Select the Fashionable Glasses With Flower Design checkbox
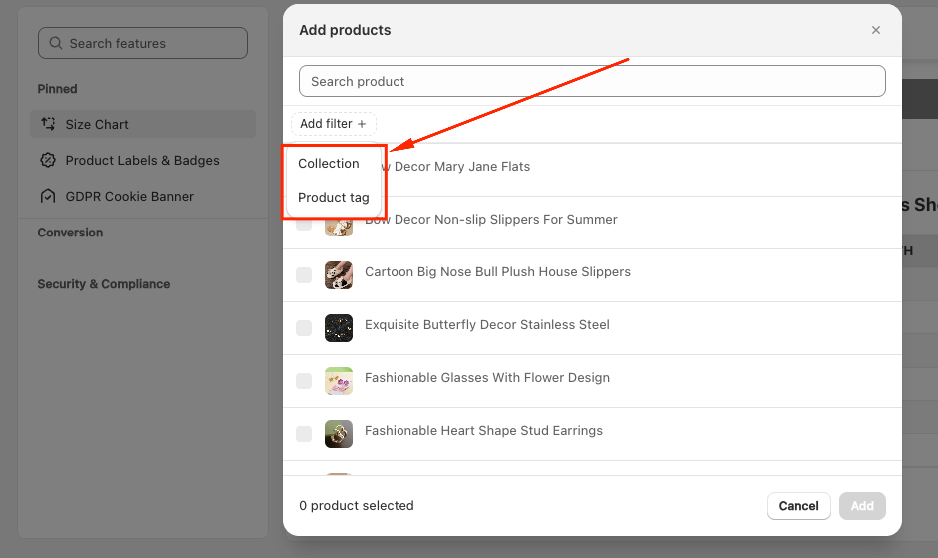Image resolution: width=938 pixels, height=558 pixels. point(304,381)
